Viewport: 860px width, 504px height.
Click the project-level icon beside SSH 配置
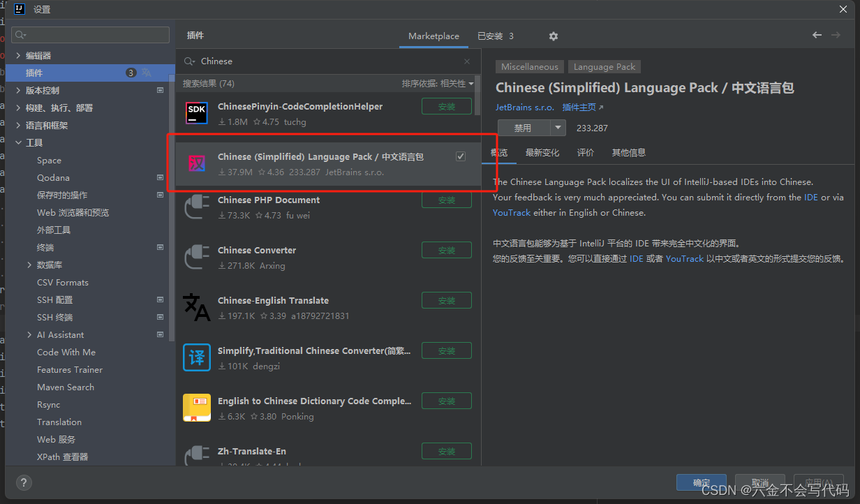point(160,299)
